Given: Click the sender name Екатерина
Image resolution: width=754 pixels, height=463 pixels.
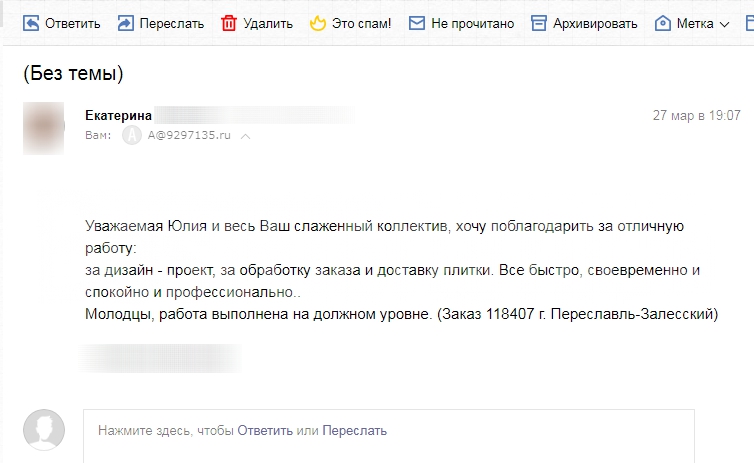Looking at the screenshot, I should pos(118,115).
